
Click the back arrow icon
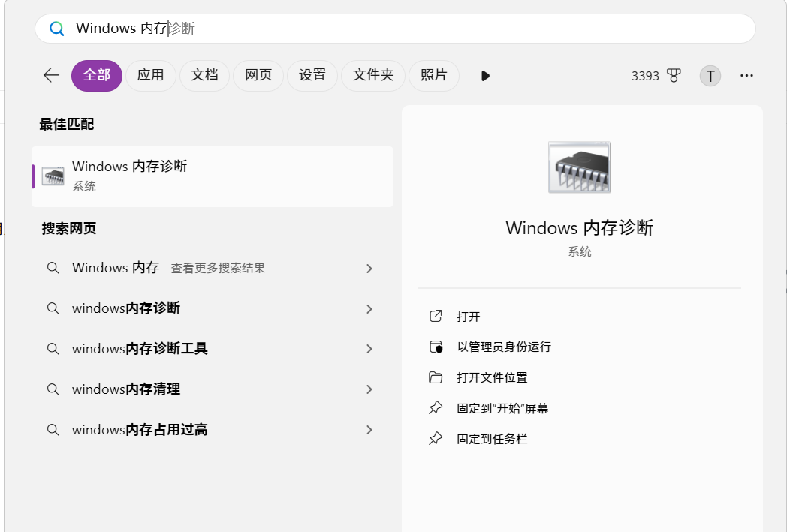(x=50, y=75)
